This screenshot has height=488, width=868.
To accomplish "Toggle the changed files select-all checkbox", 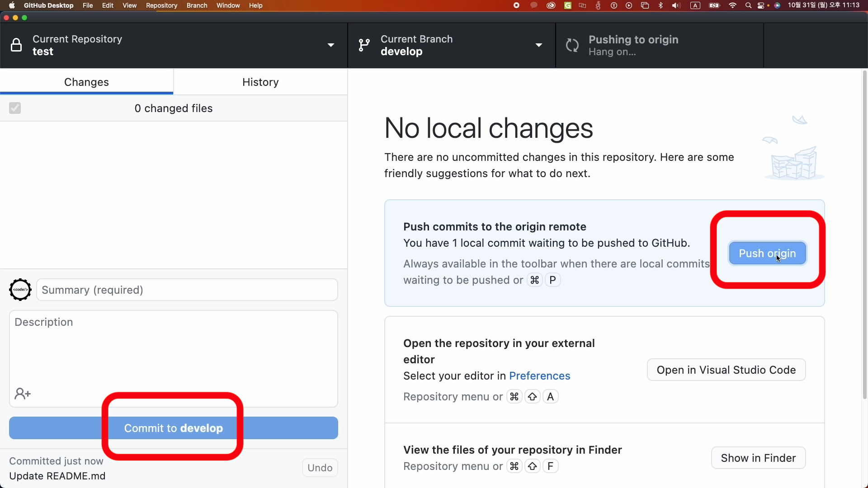I will click(x=15, y=108).
